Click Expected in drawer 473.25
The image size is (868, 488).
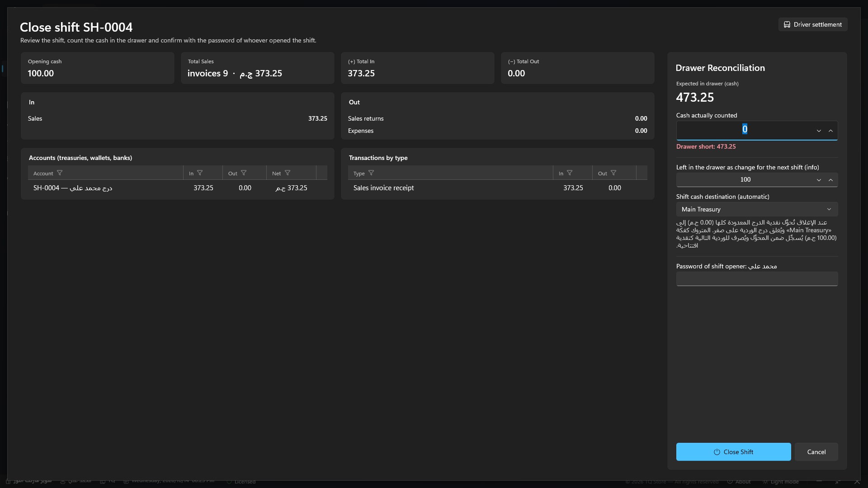point(695,97)
